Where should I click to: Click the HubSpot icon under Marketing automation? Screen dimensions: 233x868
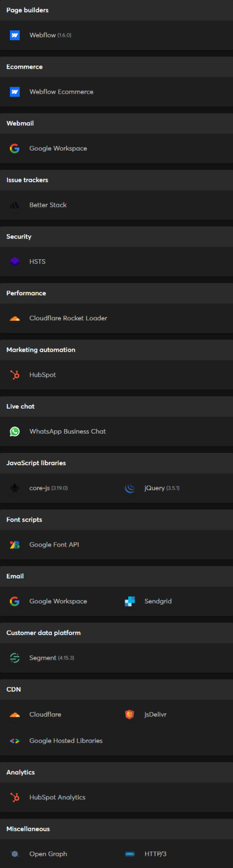click(15, 375)
